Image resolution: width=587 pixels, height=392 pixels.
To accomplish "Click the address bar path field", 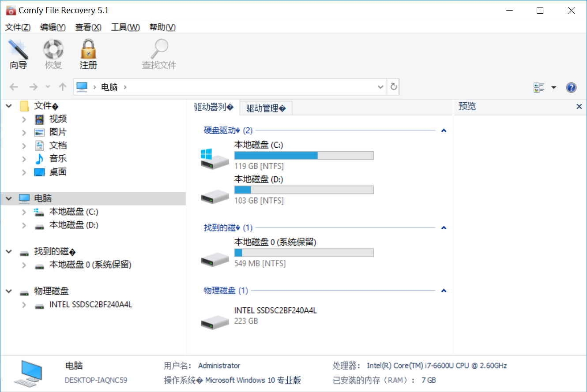I will [230, 87].
